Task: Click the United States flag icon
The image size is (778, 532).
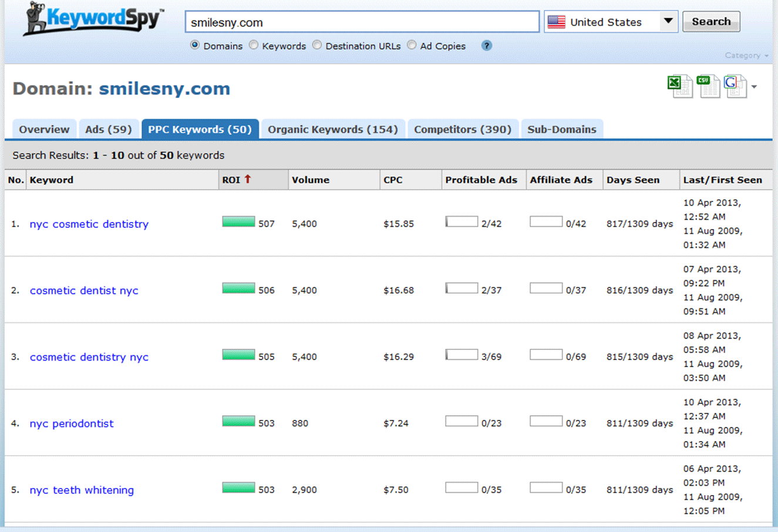Action: click(556, 22)
